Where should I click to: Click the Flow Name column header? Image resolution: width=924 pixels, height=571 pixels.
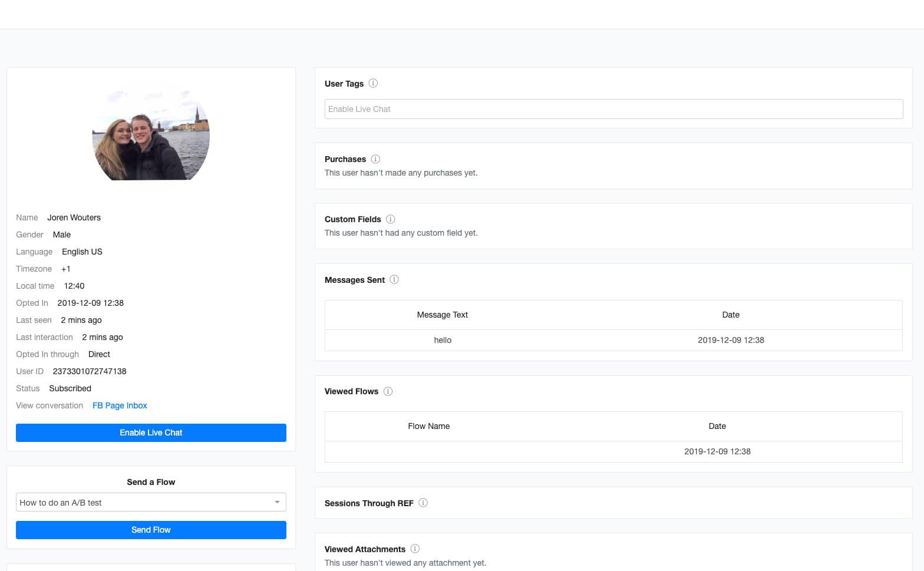click(428, 426)
